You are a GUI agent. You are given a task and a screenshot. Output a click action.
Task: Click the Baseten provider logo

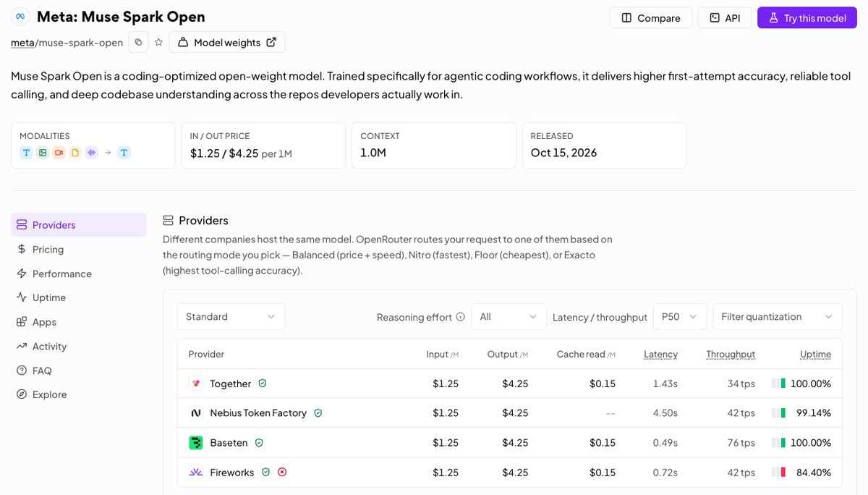coord(196,442)
